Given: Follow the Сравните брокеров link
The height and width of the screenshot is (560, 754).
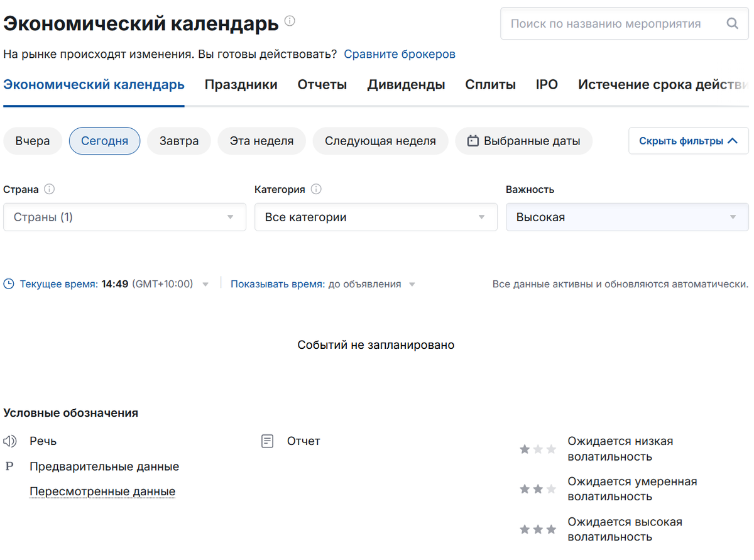Looking at the screenshot, I should (399, 54).
